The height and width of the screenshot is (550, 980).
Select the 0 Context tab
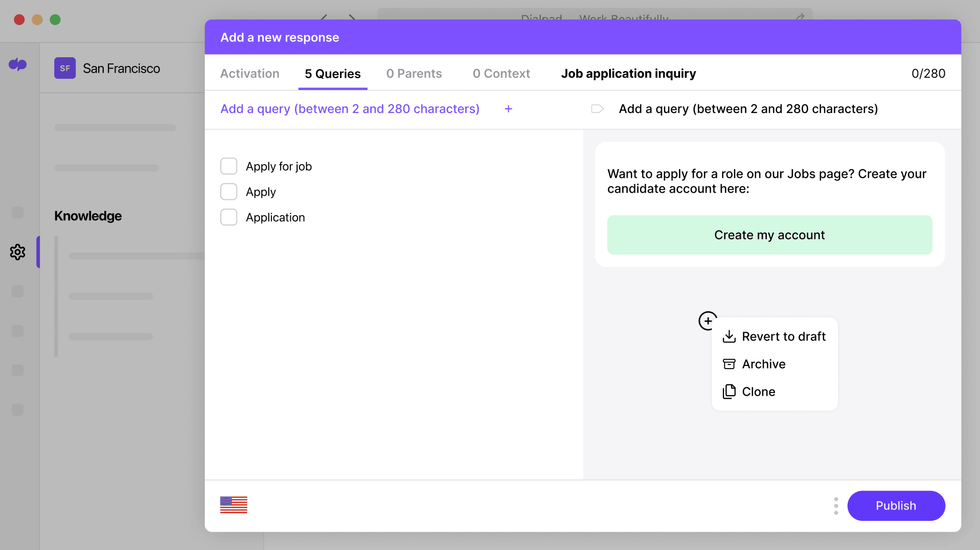click(501, 74)
